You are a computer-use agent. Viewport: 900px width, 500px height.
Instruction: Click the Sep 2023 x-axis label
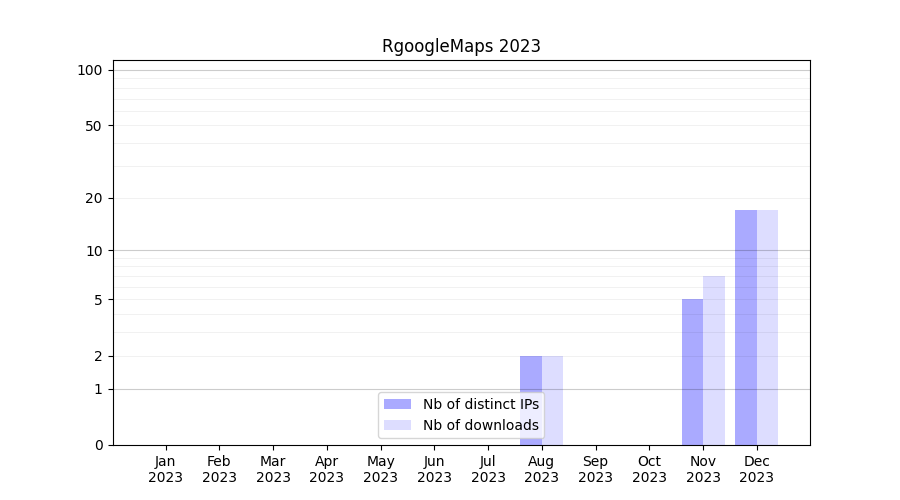pos(595,469)
